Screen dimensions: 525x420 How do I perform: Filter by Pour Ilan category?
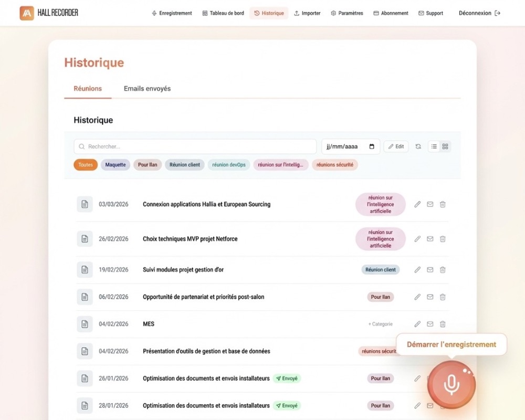[x=148, y=165]
